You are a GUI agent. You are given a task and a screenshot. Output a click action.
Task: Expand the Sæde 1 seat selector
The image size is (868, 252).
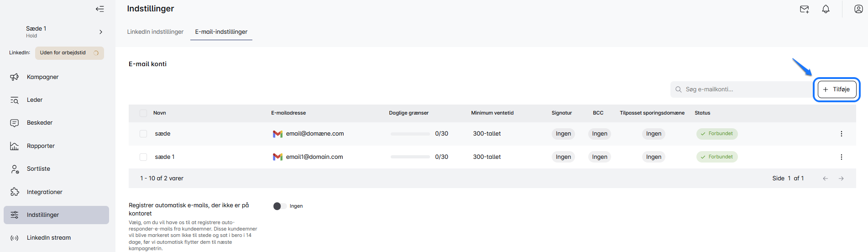coord(100,32)
